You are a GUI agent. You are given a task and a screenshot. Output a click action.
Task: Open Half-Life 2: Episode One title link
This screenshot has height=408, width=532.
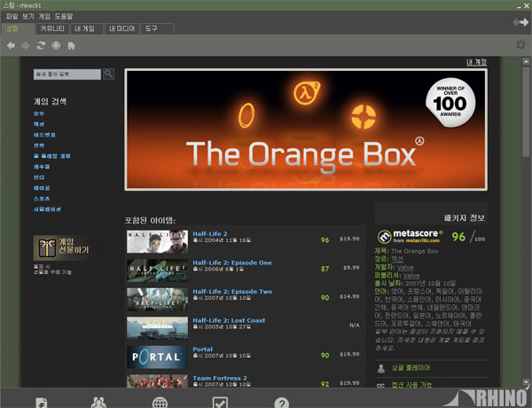tap(232, 263)
